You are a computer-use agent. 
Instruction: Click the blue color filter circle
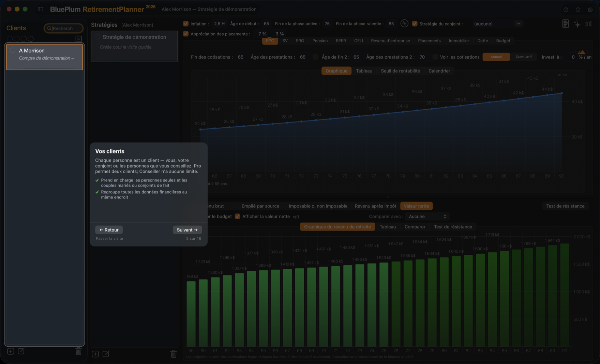coord(10,39)
